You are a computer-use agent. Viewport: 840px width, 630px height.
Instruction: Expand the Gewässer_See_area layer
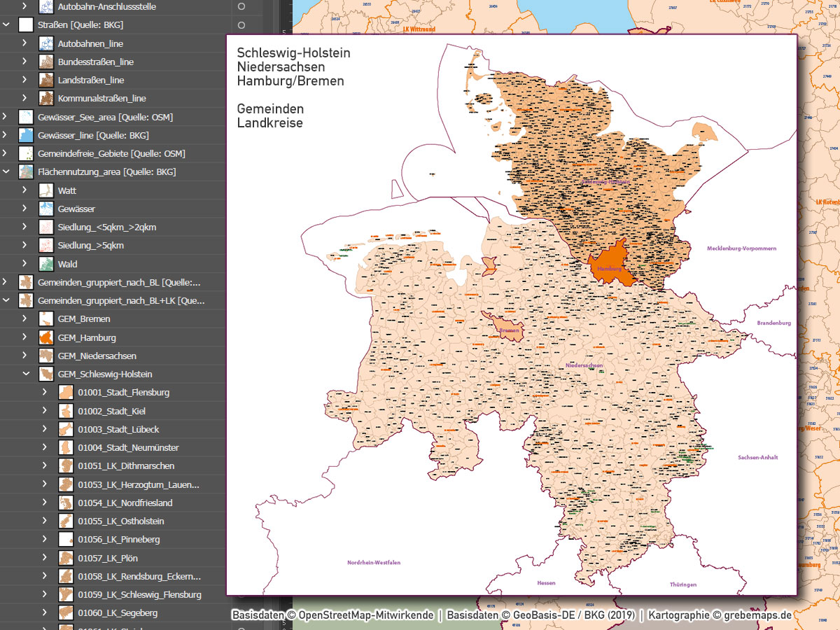[6, 117]
